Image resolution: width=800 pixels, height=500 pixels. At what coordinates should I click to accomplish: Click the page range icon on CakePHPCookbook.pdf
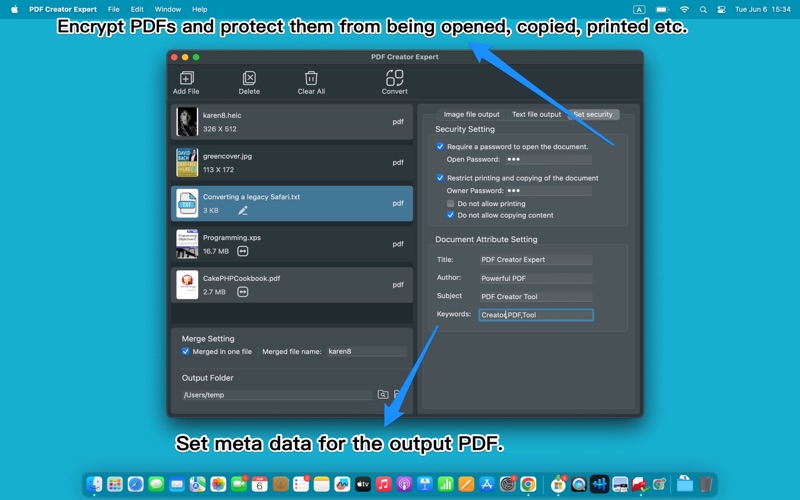tap(243, 292)
